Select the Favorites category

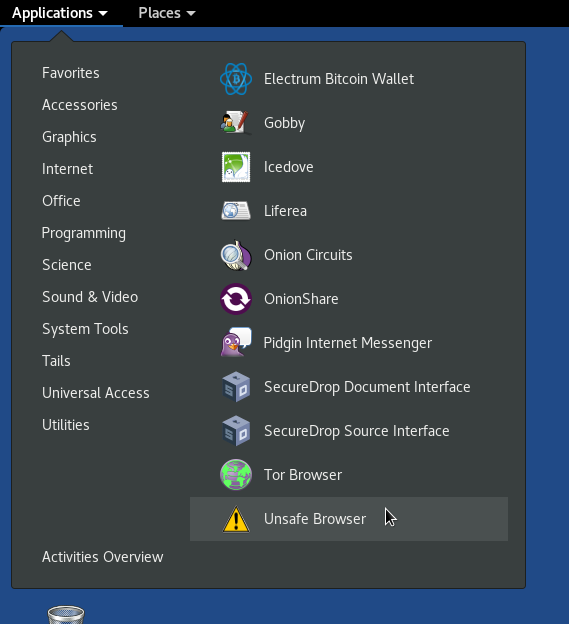(71, 73)
